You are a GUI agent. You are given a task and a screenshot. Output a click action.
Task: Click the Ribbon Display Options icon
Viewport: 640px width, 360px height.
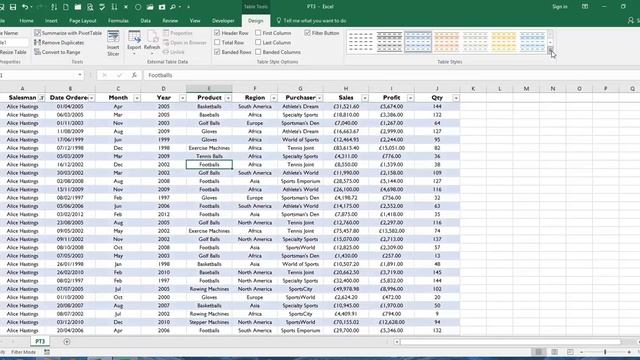(585, 7)
